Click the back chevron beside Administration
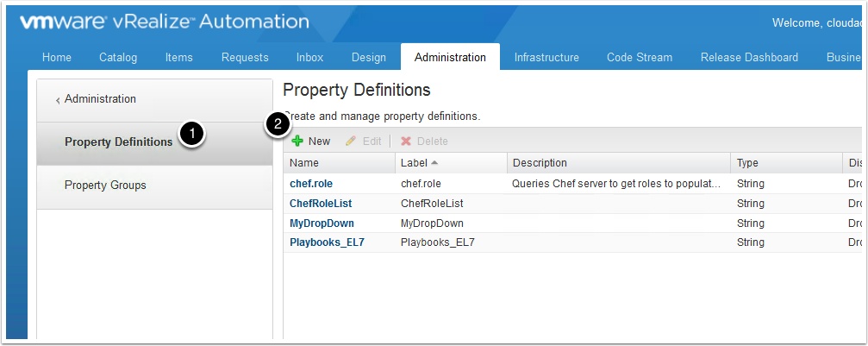This screenshot has width=868, height=346. pyautogui.click(x=58, y=100)
